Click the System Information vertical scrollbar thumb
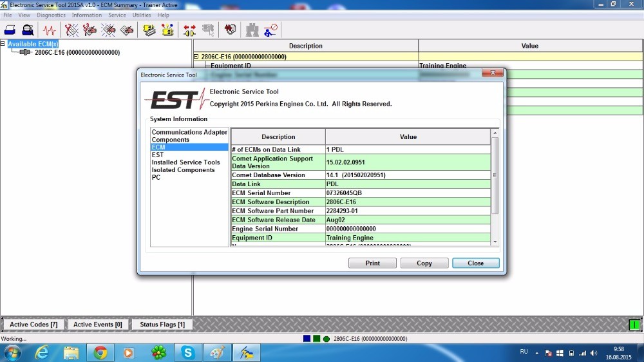 tap(495, 175)
